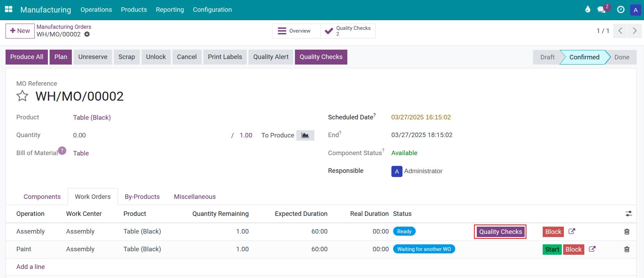
Task: Open the Configuration menu
Action: pyautogui.click(x=212, y=10)
